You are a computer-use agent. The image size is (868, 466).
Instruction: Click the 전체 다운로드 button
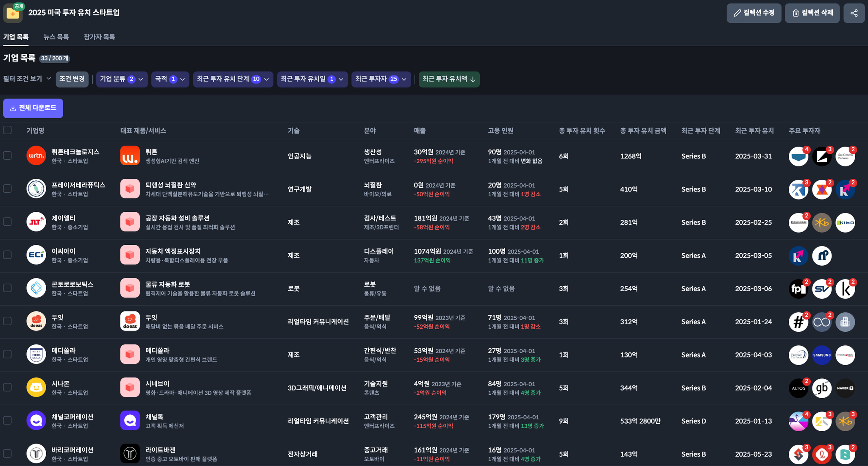(x=33, y=108)
